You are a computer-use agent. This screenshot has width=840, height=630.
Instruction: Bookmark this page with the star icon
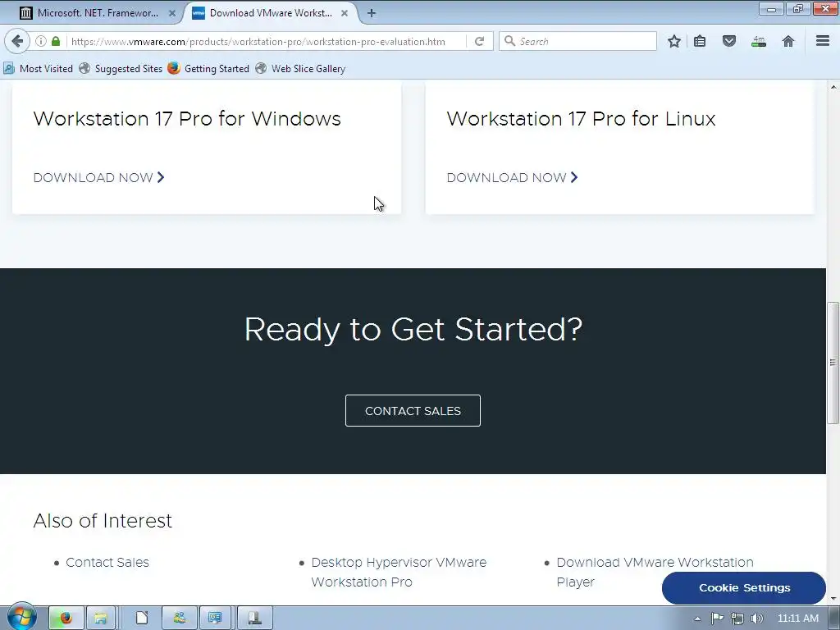674,41
